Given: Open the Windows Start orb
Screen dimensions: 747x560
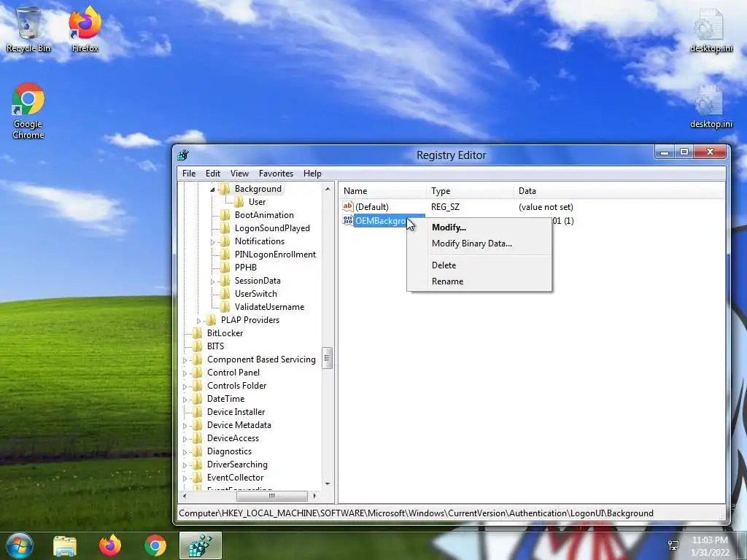Looking at the screenshot, I should pyautogui.click(x=20, y=545).
